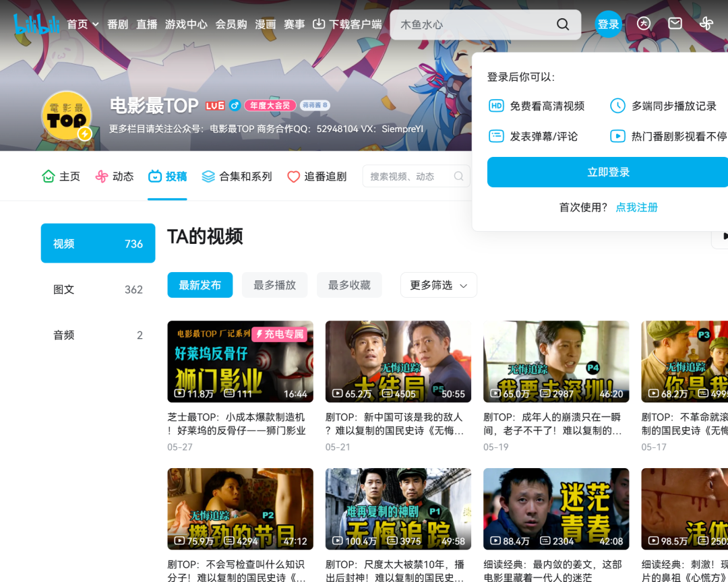
Task: Select 图文 362 in the sidebar
Action: pyautogui.click(x=98, y=289)
